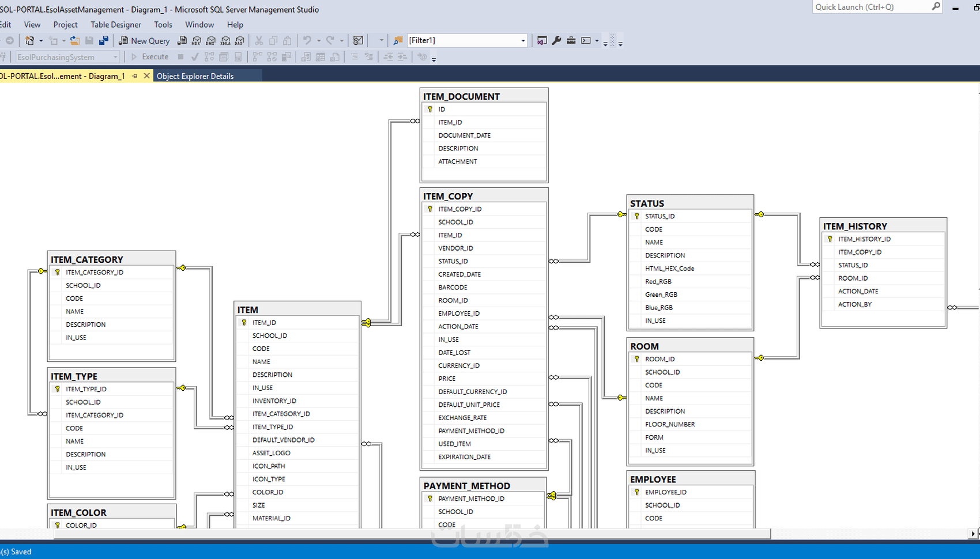Open the EsolPurchasingSystem database dropdown
The width and height of the screenshot is (980, 559).
[x=115, y=56]
